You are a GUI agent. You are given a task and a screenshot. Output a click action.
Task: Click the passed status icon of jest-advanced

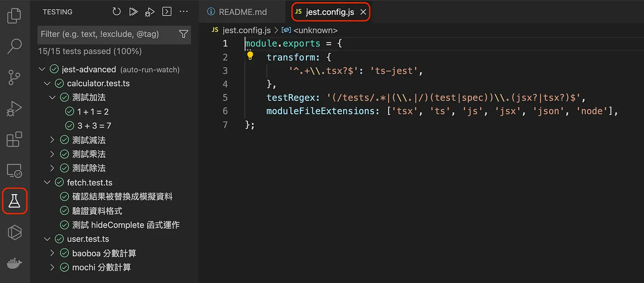(x=54, y=69)
